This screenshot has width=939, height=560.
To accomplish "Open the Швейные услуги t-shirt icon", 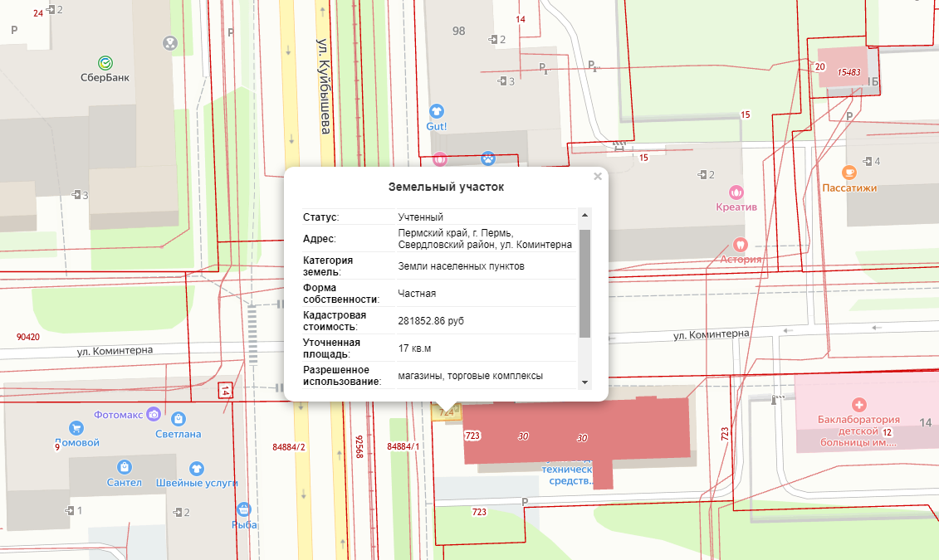I will click(196, 468).
